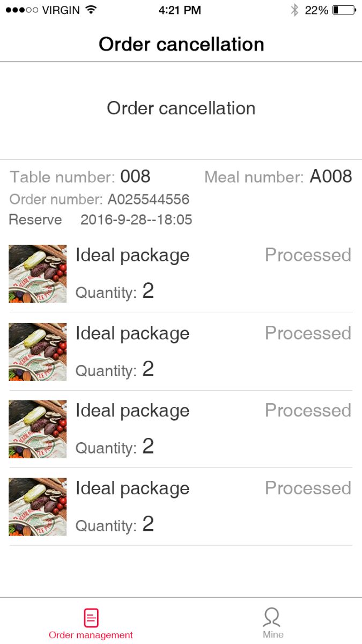The width and height of the screenshot is (362, 644).
Task: Open the fourth Ideal package food thumbnail
Action: pos(38,507)
